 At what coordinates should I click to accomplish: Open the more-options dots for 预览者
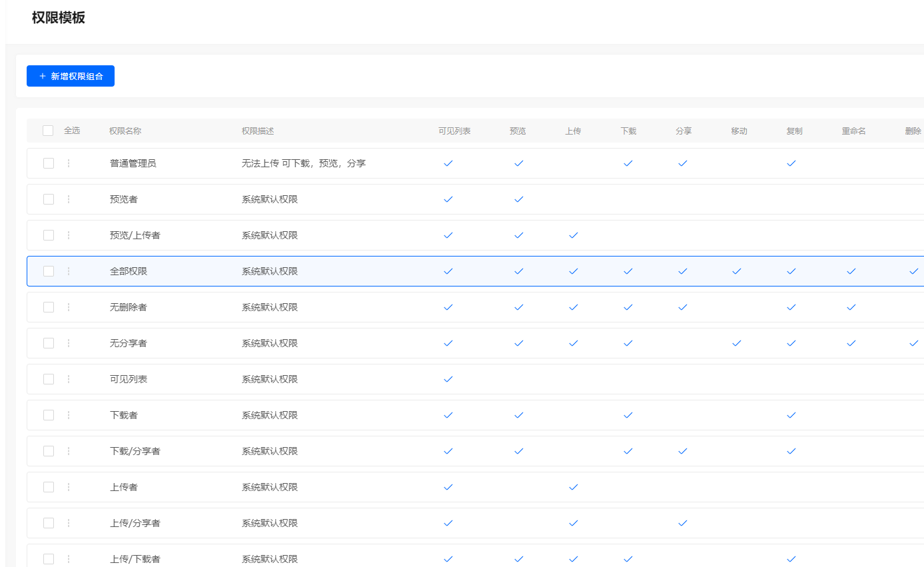tap(69, 199)
